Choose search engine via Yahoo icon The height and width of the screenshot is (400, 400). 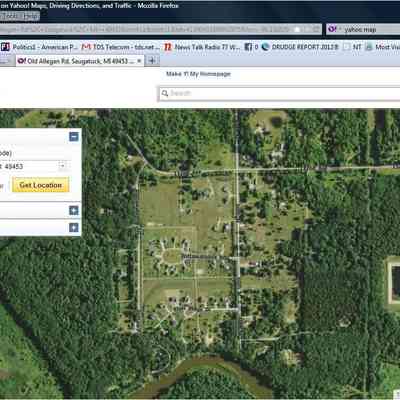tap(332, 29)
